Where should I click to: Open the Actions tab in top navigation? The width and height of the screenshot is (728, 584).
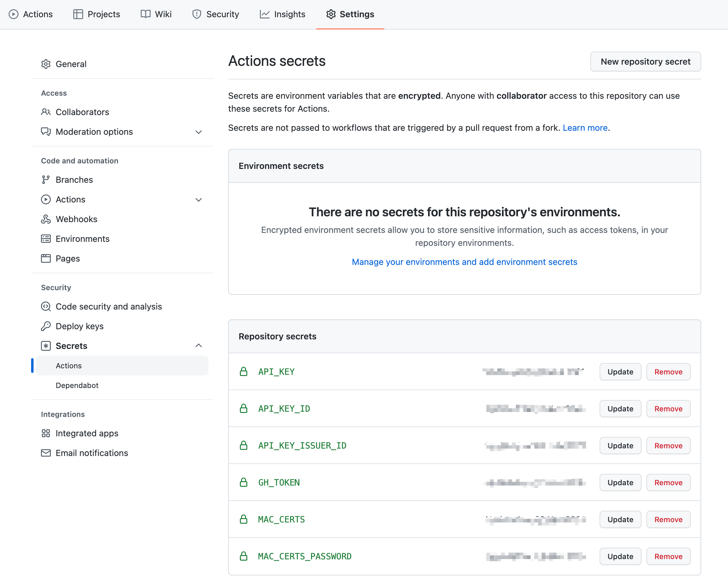tap(31, 14)
